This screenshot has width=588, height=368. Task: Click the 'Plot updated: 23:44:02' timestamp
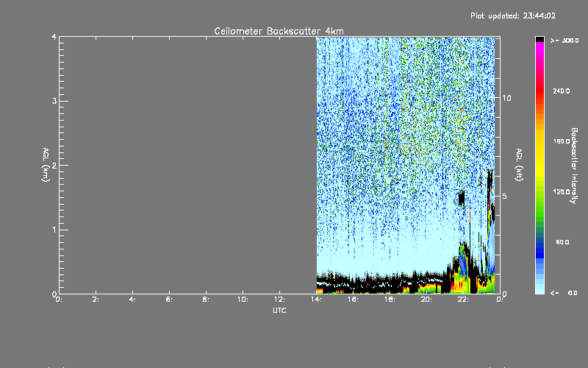coord(513,15)
